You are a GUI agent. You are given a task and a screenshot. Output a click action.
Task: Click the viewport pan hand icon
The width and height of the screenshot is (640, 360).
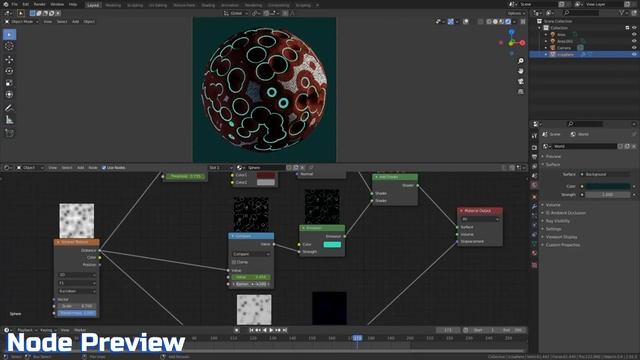(521, 71)
